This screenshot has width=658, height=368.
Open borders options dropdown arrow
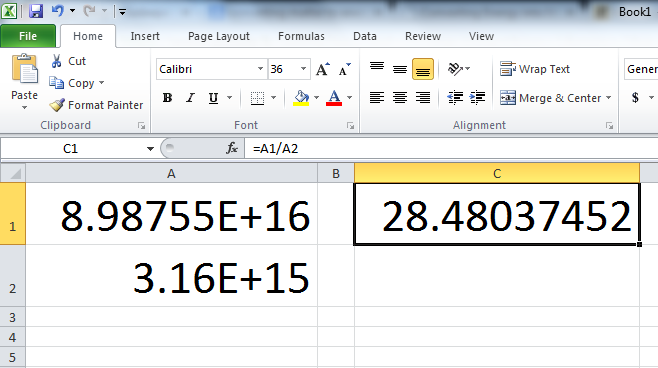click(x=274, y=98)
